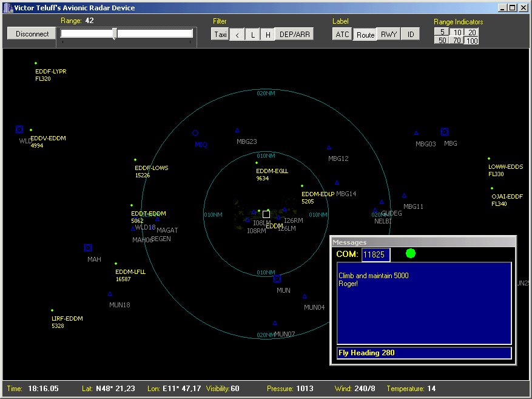Select the MIQ beacon circle marker
This screenshot has height=399, width=532.
(195, 133)
